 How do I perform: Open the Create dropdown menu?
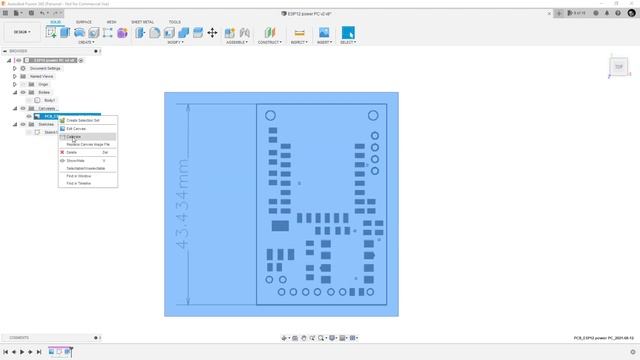[86, 42]
